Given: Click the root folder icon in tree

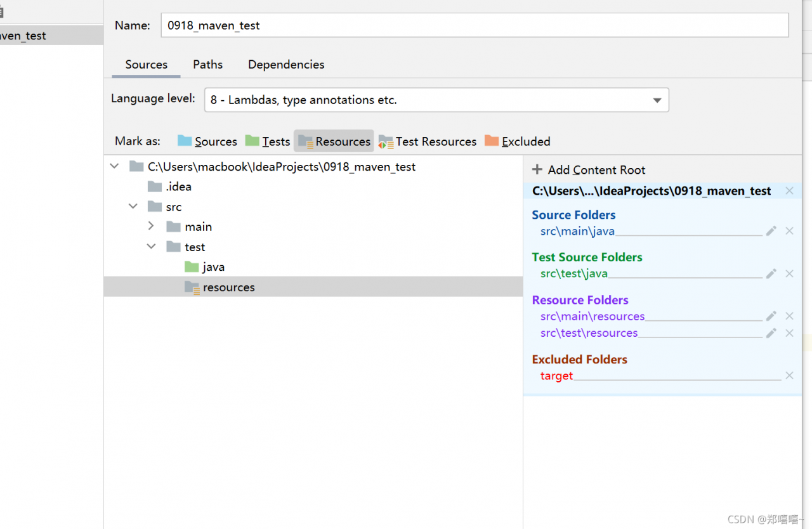Looking at the screenshot, I should point(136,167).
